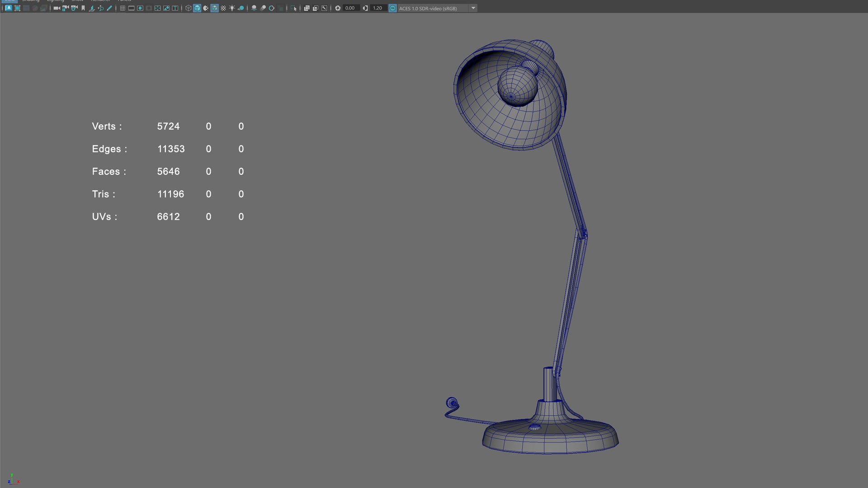Toggle the Film Gate icon
This screenshot has width=868, height=488.
131,8
